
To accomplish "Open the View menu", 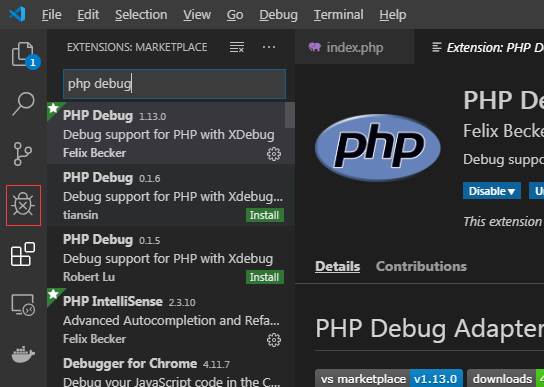I will [197, 15].
